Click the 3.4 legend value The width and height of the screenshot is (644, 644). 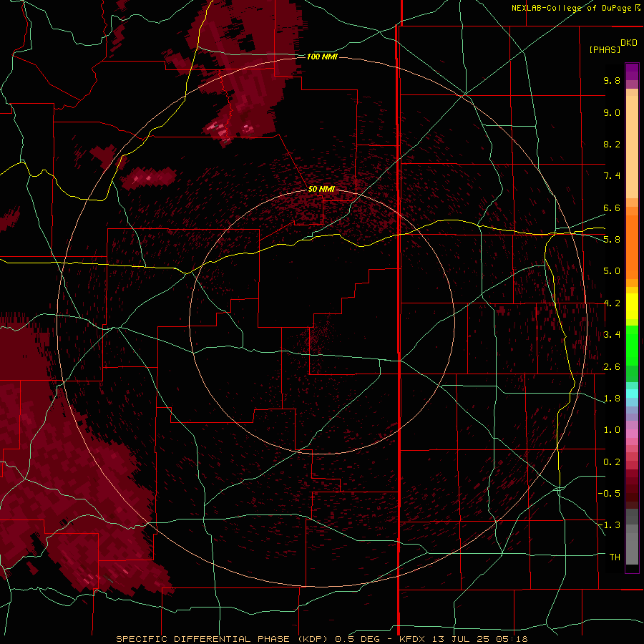(612, 335)
